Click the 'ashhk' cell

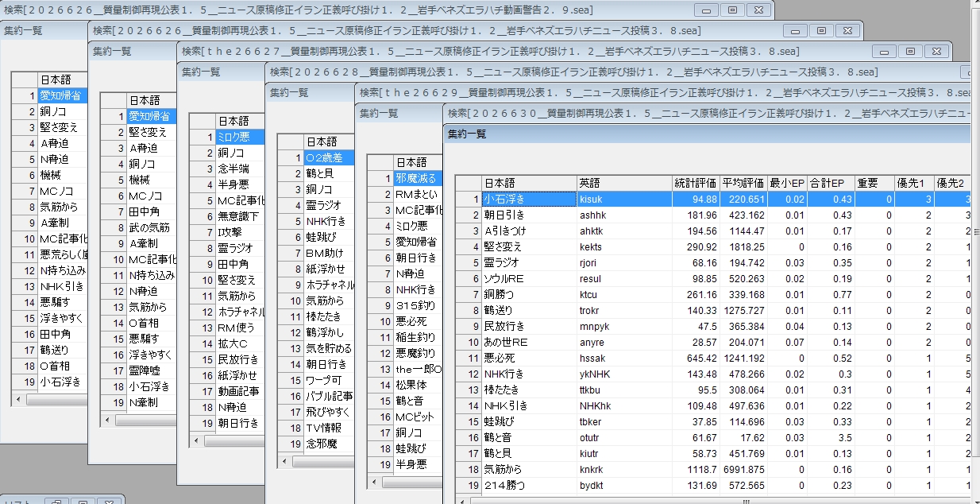click(x=623, y=215)
